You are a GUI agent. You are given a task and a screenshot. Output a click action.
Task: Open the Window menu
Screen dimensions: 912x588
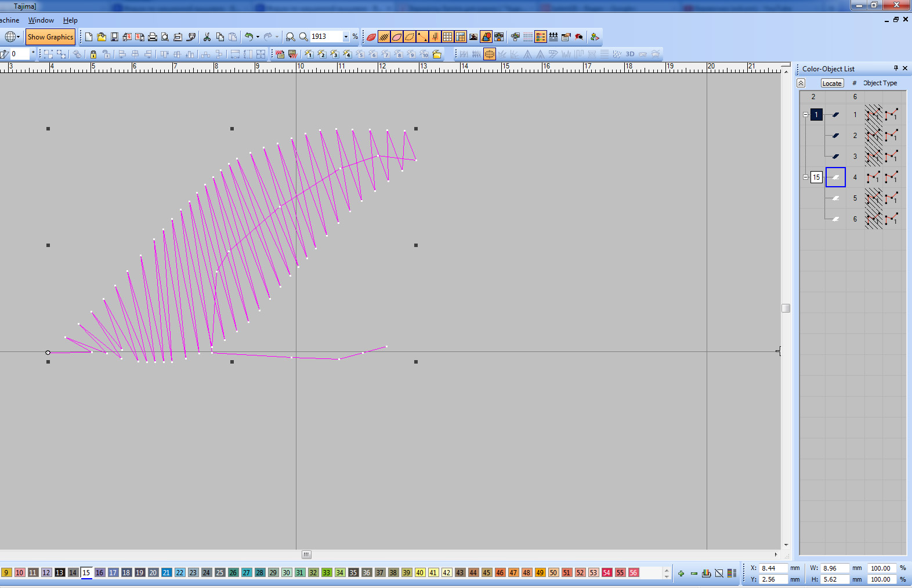41,20
